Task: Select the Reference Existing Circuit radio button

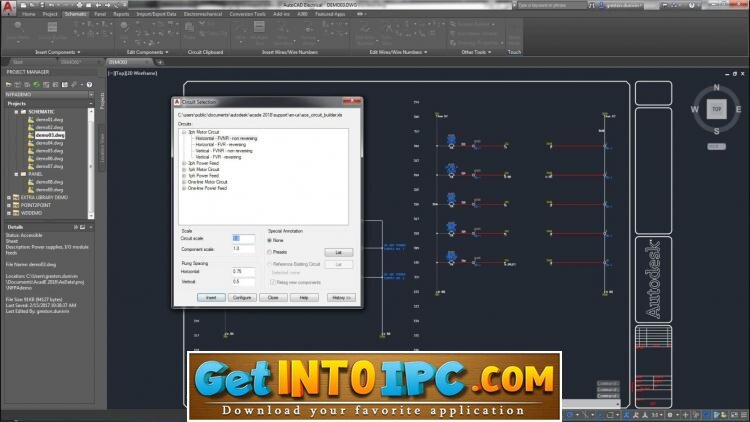Action: (x=269, y=264)
